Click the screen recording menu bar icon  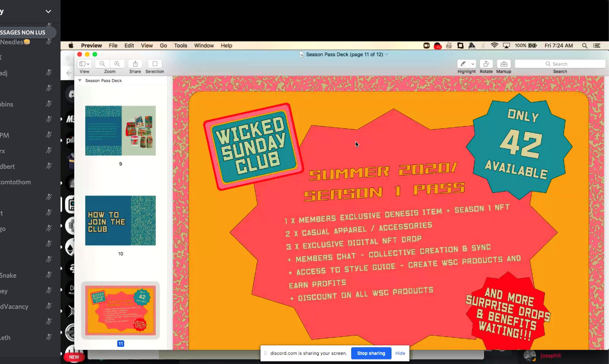click(426, 45)
